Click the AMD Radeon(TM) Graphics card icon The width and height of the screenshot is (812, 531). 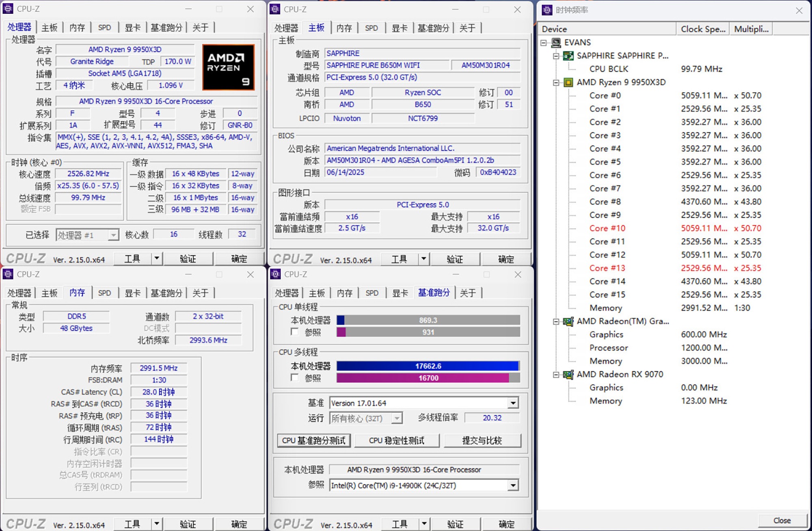[568, 321]
